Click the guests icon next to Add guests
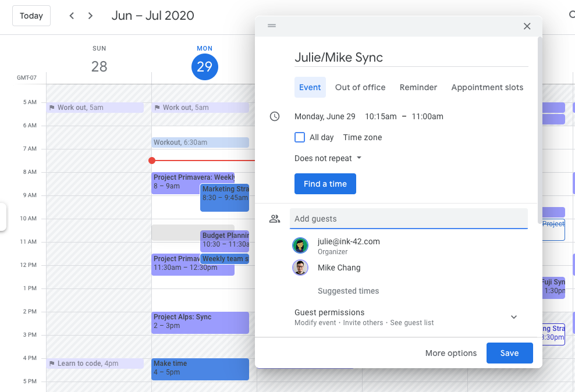The height and width of the screenshot is (392, 575). click(x=275, y=218)
